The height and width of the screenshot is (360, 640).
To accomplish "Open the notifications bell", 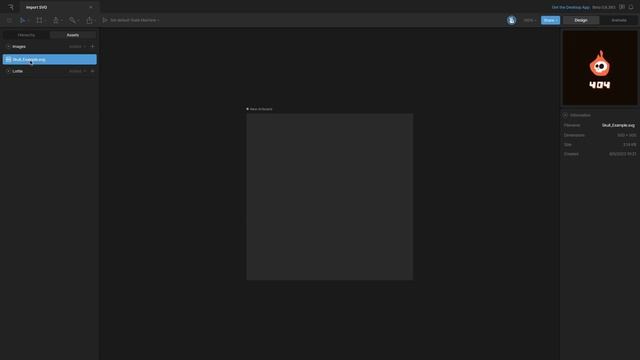I will tap(631, 7).
